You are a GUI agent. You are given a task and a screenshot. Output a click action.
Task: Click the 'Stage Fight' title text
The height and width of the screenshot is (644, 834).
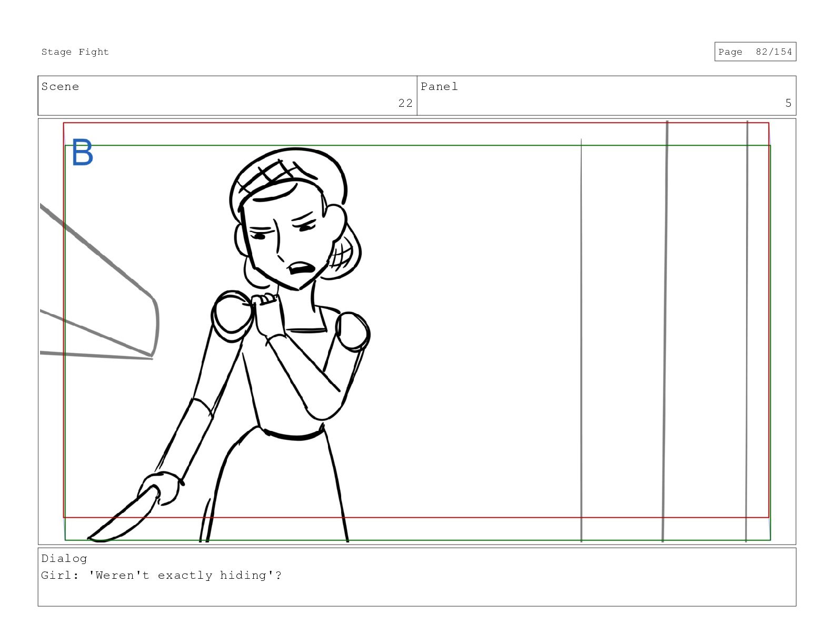(x=75, y=52)
